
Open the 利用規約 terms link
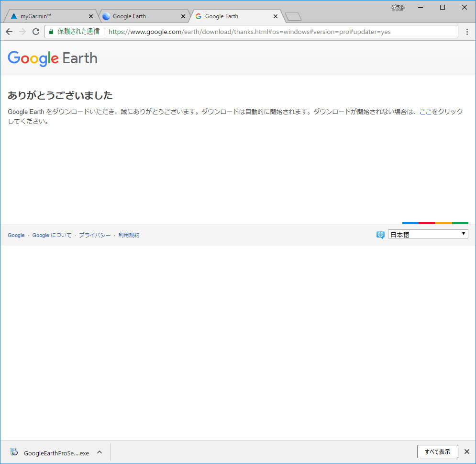tap(129, 235)
